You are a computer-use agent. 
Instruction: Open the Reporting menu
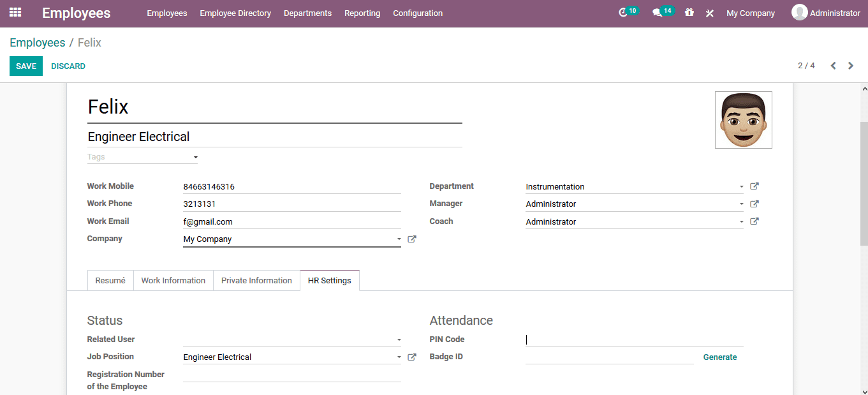point(362,13)
